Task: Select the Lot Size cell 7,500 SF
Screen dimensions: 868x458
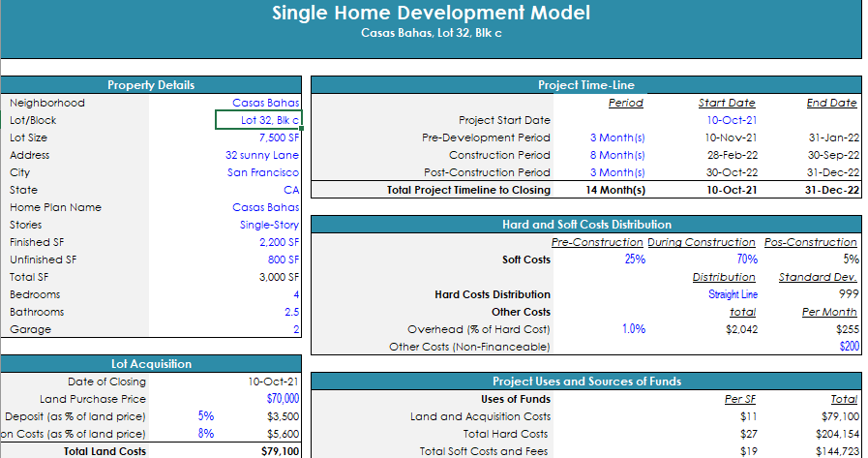Action: pyautogui.click(x=279, y=137)
